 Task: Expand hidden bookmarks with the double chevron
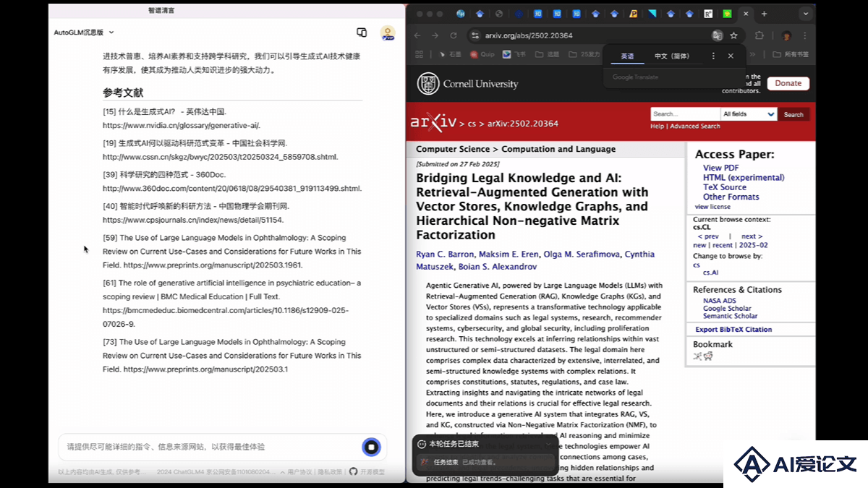[x=752, y=54]
